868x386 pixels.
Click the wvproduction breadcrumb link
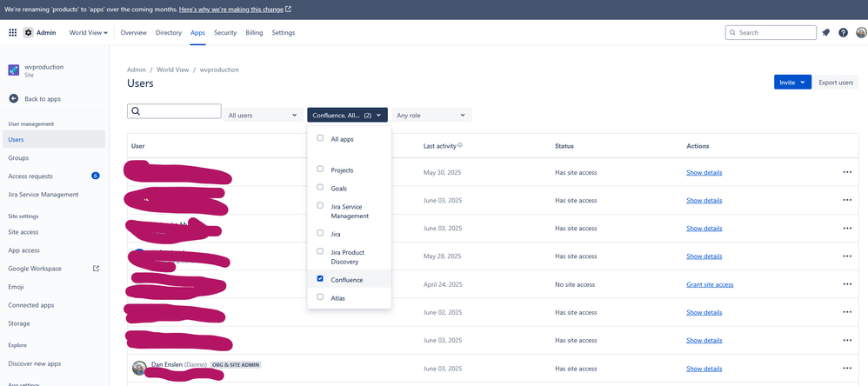point(219,70)
